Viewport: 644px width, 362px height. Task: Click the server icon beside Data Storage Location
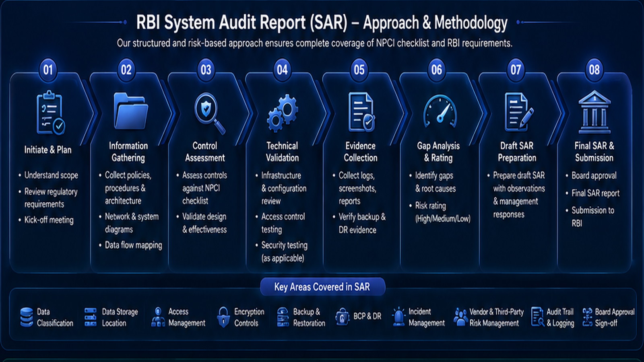coord(91,317)
